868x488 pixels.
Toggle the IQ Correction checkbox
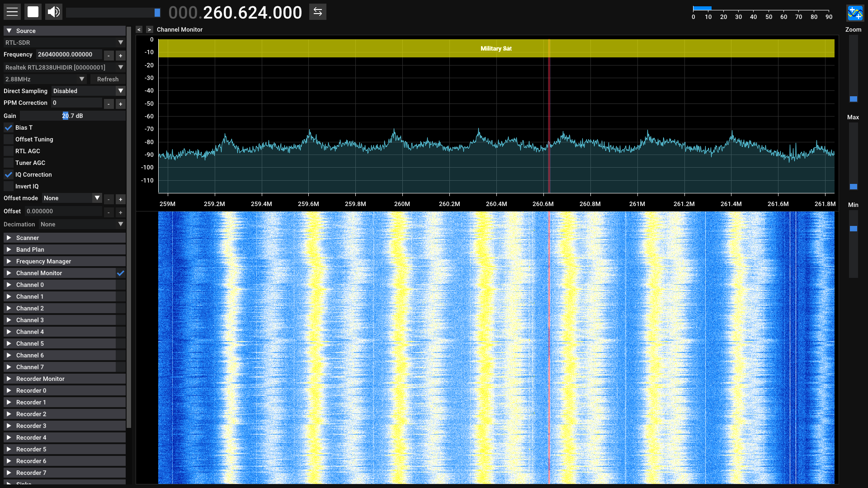tap(9, 175)
